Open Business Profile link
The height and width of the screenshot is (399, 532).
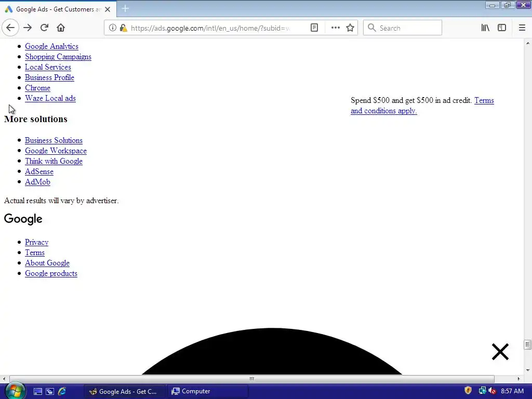(49, 77)
